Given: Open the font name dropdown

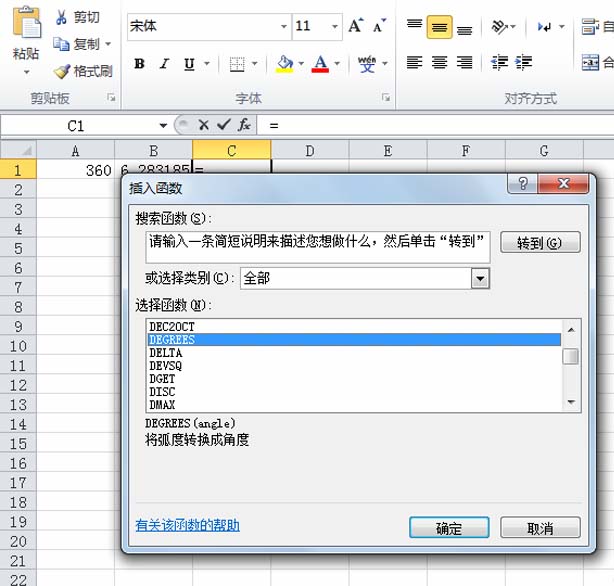Looking at the screenshot, I should [284, 27].
